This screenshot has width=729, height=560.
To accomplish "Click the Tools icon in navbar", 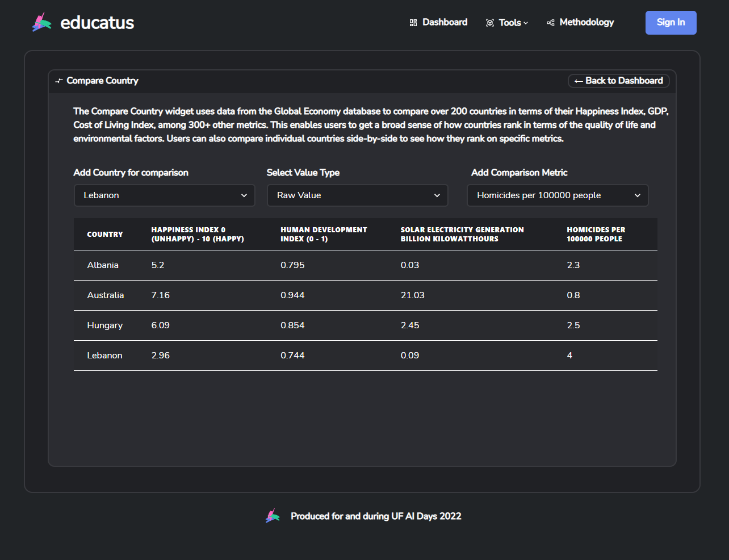I will click(x=490, y=23).
